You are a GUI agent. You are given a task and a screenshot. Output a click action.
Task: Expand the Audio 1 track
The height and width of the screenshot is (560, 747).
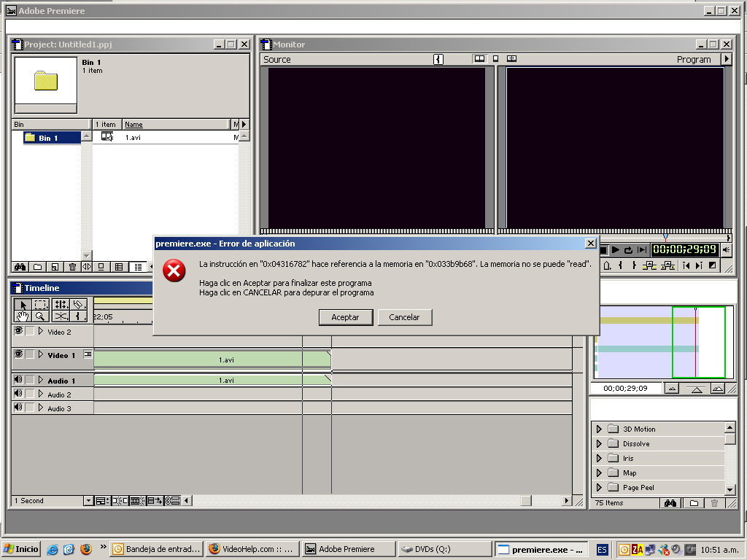click(x=41, y=380)
